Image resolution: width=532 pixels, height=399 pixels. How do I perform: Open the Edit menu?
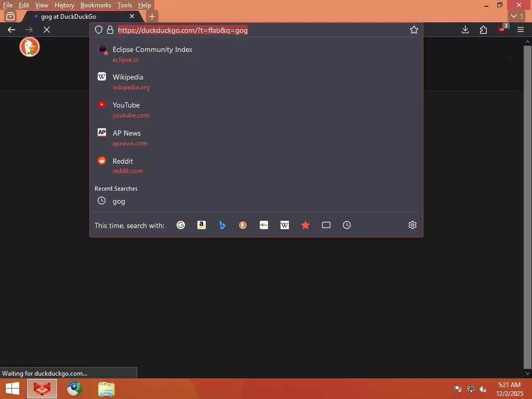[23, 5]
